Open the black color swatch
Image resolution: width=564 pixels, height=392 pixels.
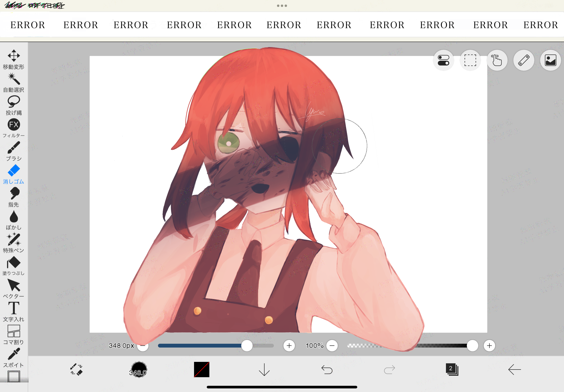click(202, 369)
